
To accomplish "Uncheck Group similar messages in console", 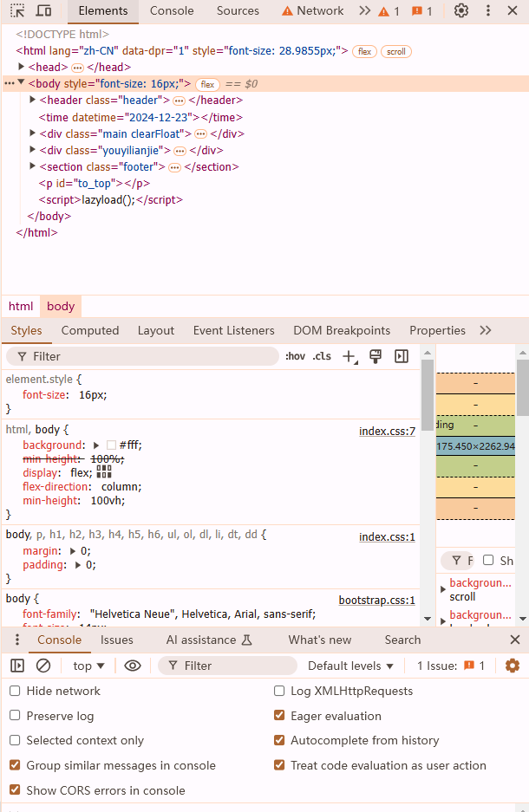I will [x=15, y=765].
